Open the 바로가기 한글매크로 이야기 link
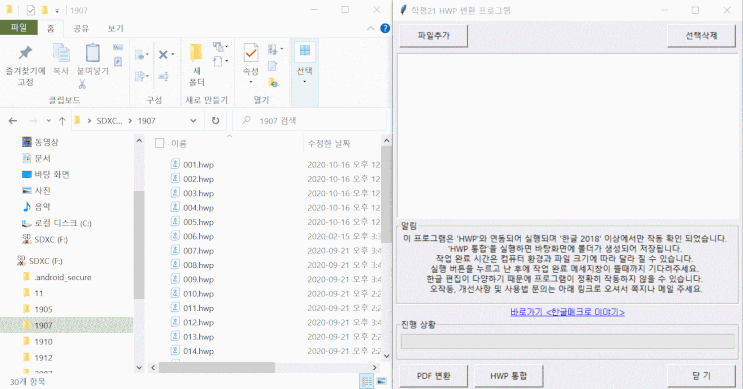This screenshot has height=389, width=743. 567,312
